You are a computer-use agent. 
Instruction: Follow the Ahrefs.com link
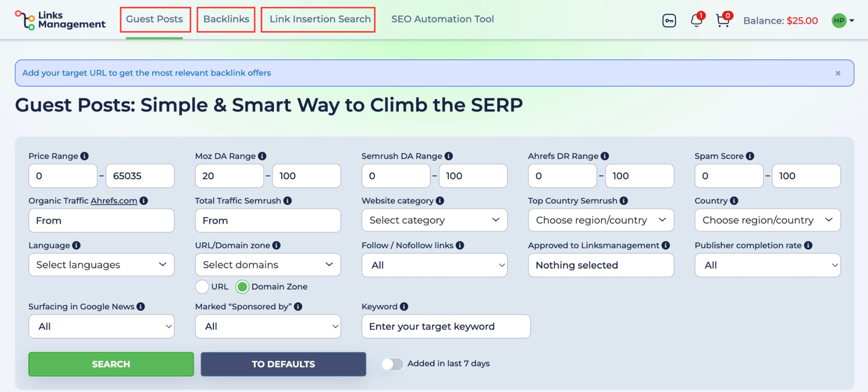click(x=114, y=201)
